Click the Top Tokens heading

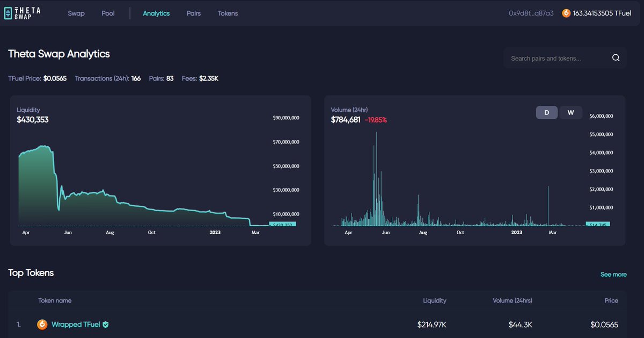[x=31, y=273]
